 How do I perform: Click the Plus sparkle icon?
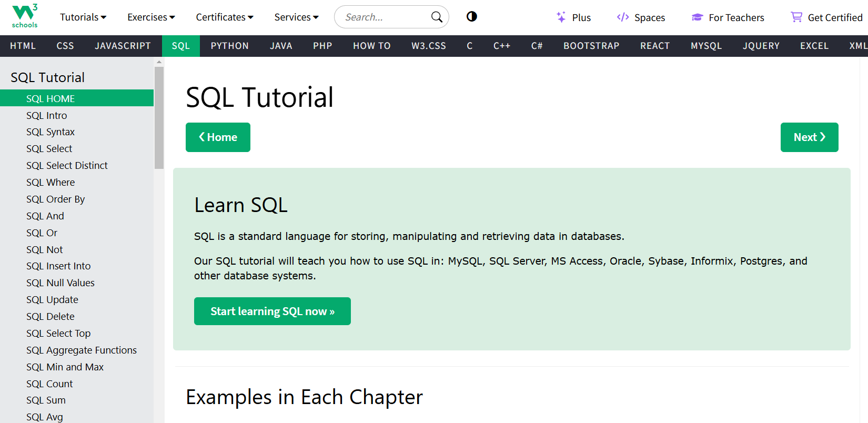[x=561, y=17]
